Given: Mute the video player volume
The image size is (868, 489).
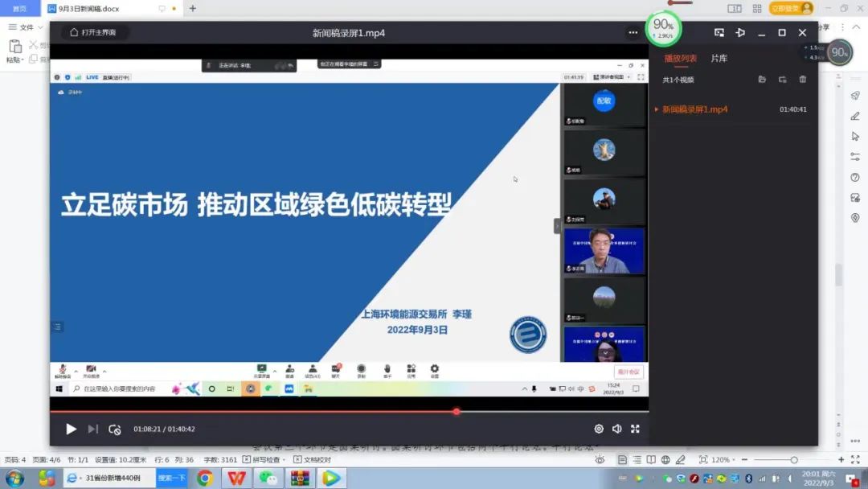Looking at the screenshot, I should (616, 429).
